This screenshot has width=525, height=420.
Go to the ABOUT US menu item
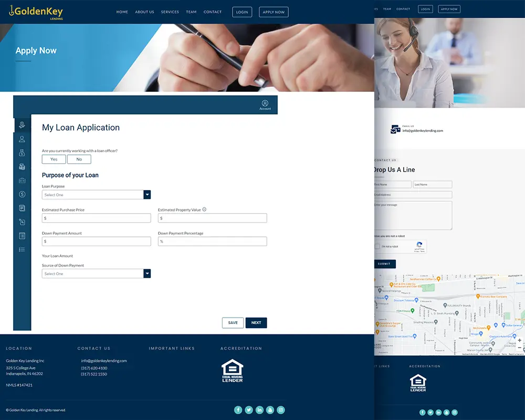[145, 12]
